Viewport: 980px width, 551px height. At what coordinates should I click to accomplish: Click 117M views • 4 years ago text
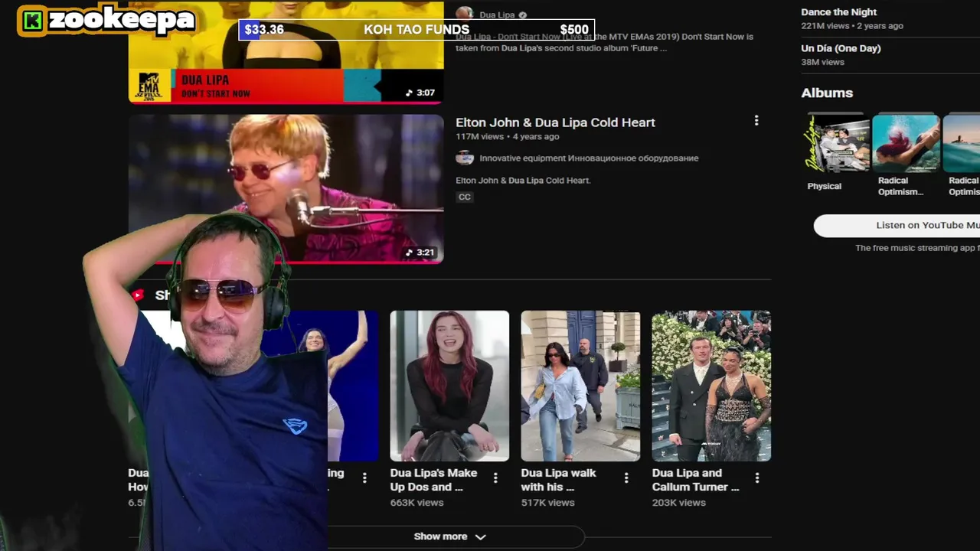(507, 137)
